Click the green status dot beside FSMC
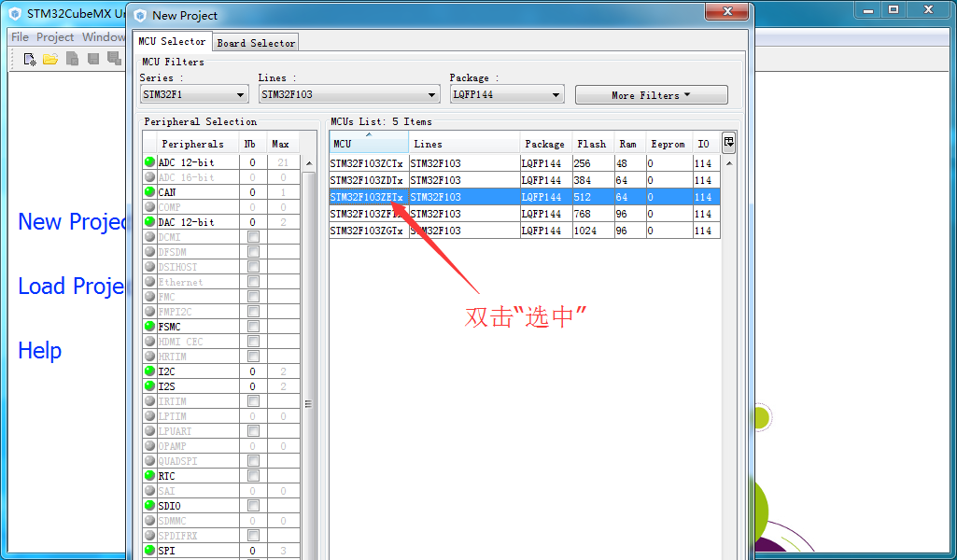Viewport: 957px width, 560px height. coord(149,326)
